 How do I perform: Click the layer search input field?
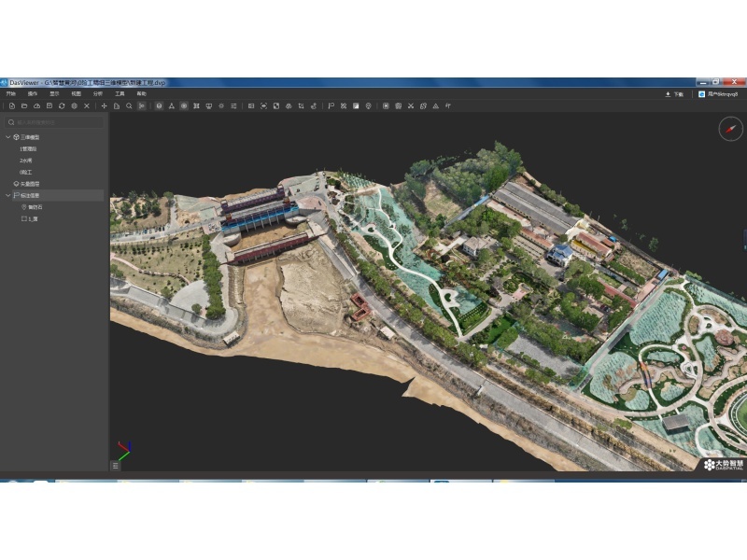(x=54, y=122)
